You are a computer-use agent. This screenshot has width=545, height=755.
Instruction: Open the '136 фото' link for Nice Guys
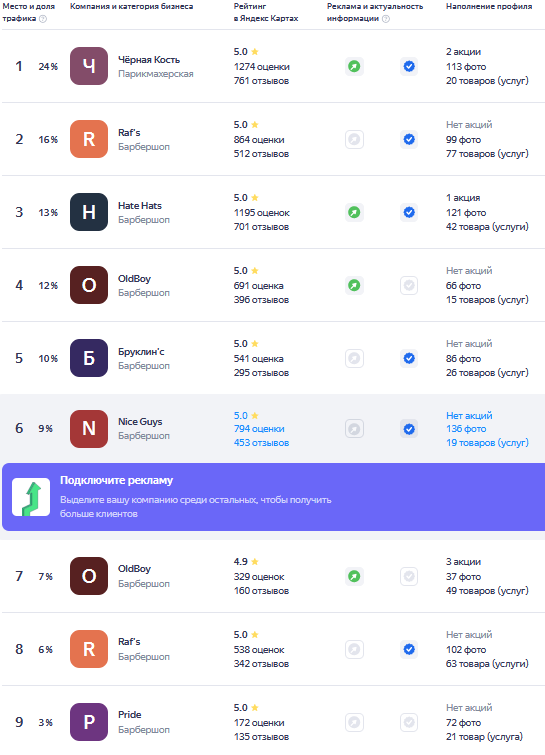466,429
